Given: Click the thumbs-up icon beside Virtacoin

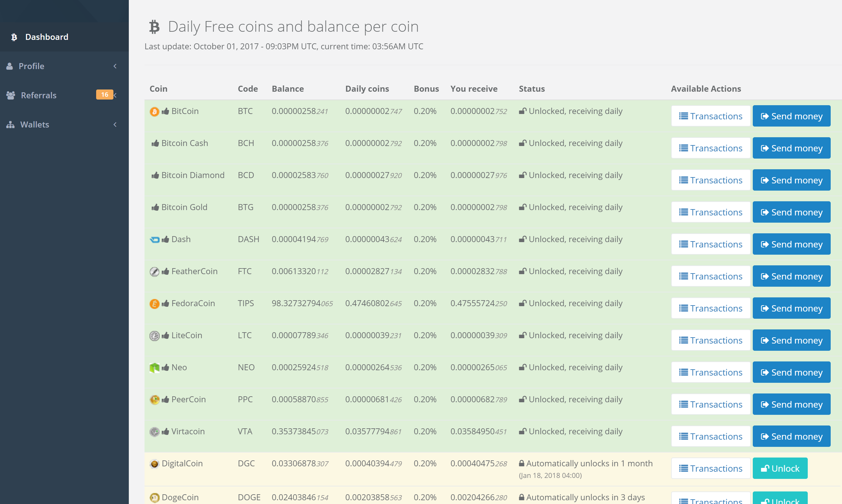Looking at the screenshot, I should [166, 432].
